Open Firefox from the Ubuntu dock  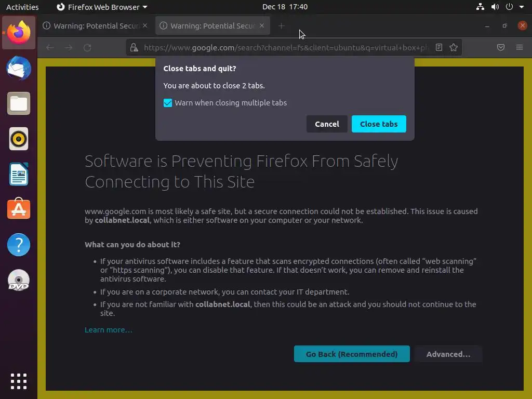(19, 33)
